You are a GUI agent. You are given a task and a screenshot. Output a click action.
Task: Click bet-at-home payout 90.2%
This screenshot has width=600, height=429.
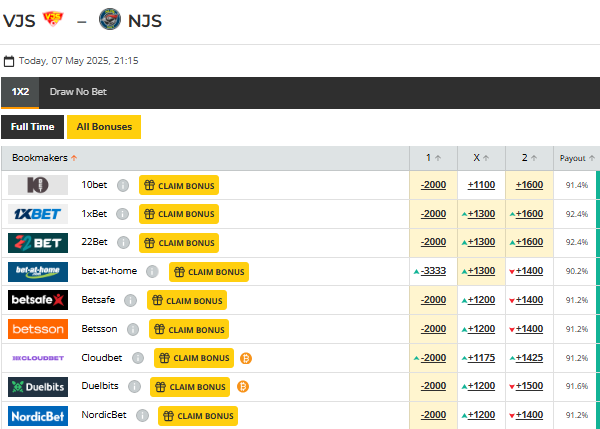(577, 271)
